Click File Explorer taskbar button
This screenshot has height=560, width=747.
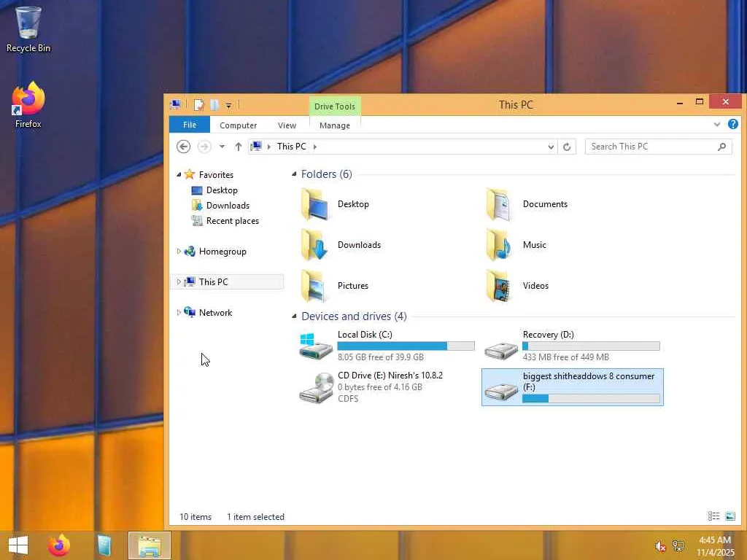(149, 545)
